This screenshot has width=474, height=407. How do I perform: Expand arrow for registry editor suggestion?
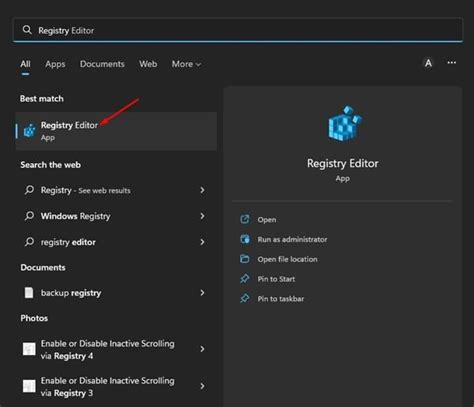pyautogui.click(x=202, y=242)
